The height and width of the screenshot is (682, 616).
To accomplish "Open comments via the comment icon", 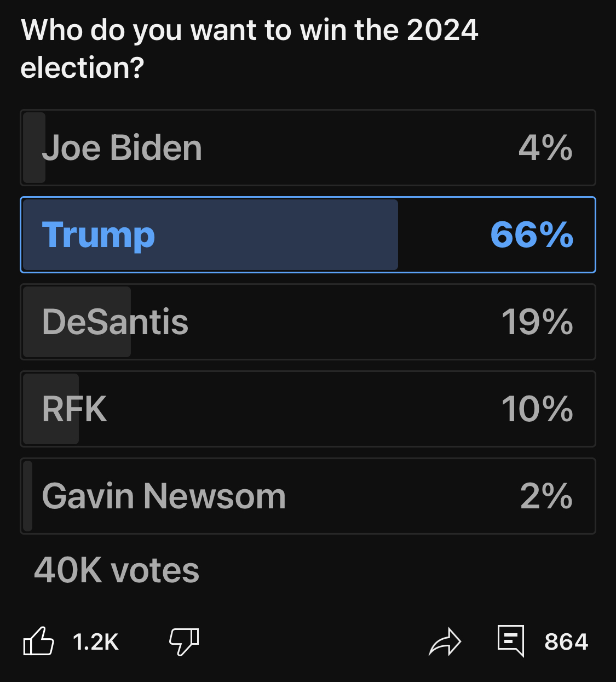I will click(x=511, y=640).
